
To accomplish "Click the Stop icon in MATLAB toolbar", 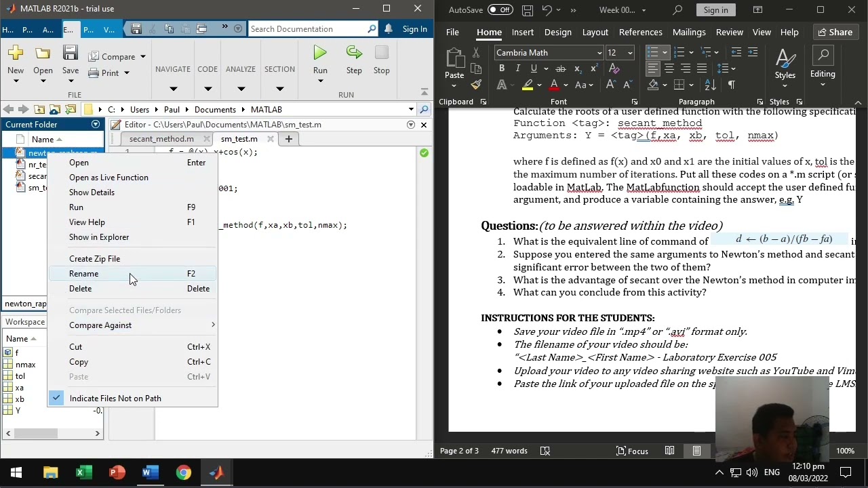I will [x=382, y=54].
